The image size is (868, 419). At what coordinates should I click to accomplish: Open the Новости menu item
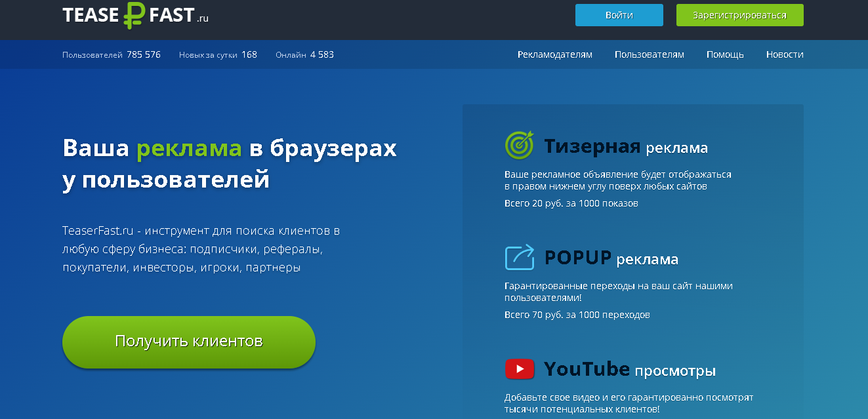(x=785, y=54)
